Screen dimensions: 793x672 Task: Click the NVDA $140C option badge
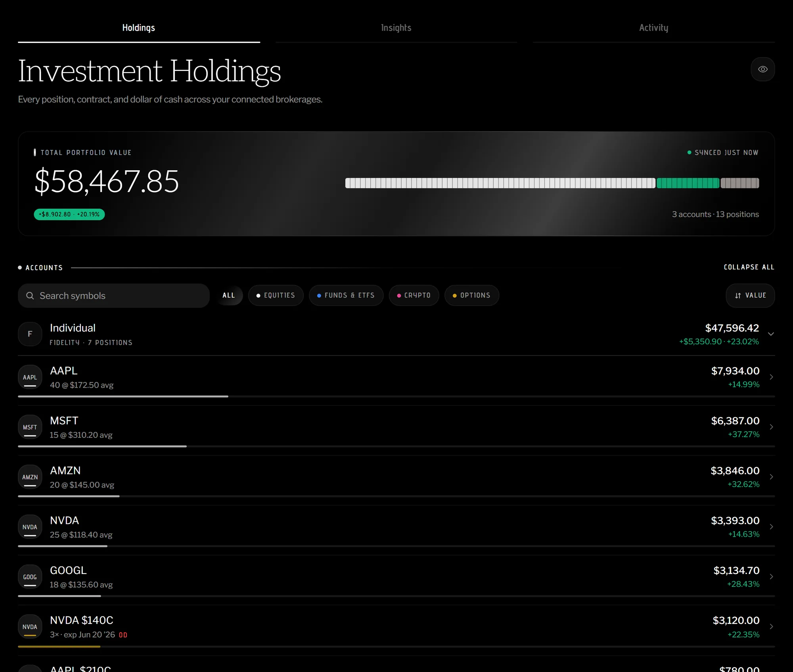click(30, 627)
